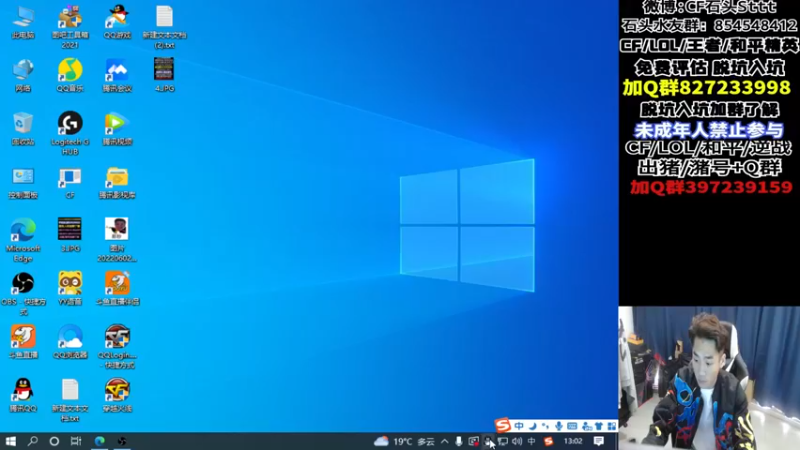Open the 13:02 clock flyout
This screenshot has width=800, height=450.
[x=573, y=441]
